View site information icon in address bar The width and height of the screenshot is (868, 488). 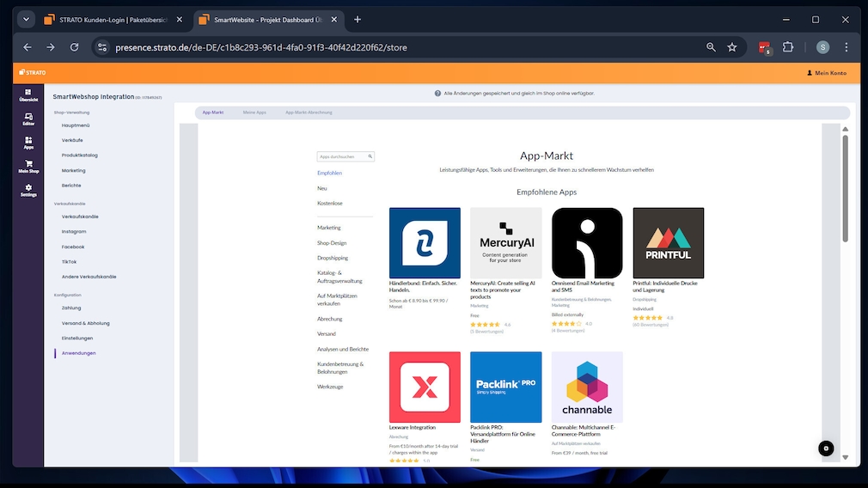102,47
